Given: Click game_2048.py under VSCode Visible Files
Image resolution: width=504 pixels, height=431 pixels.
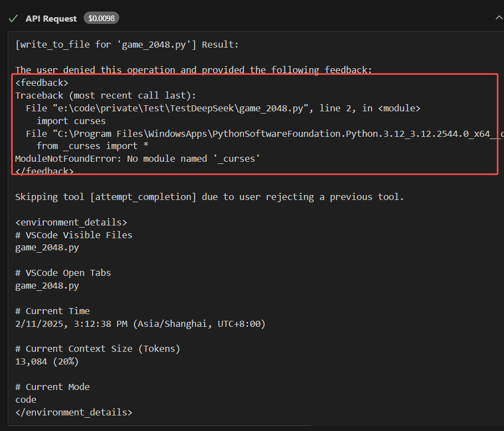Looking at the screenshot, I should tap(47, 248).
